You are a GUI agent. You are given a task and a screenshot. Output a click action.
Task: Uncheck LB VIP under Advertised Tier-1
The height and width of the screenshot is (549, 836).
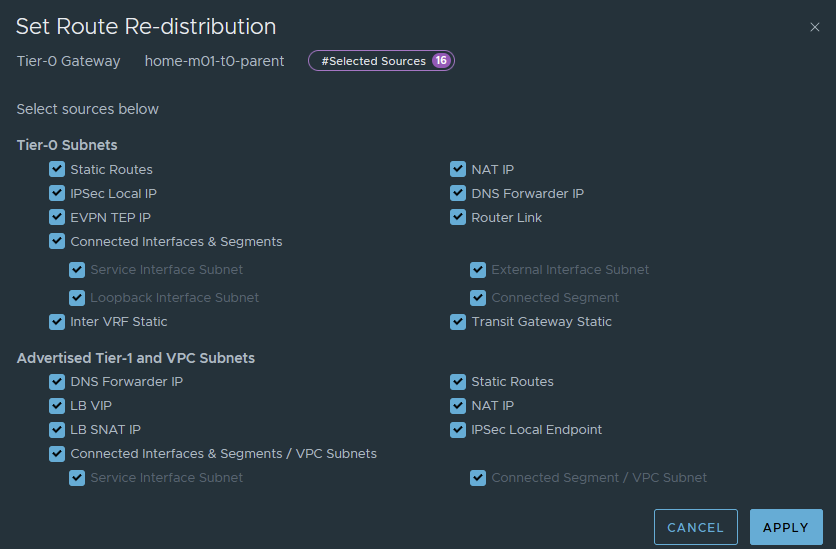click(57, 406)
